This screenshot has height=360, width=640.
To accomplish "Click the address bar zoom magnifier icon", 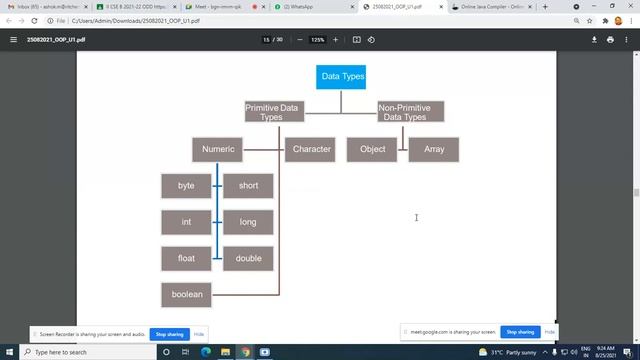I will [576, 20].
